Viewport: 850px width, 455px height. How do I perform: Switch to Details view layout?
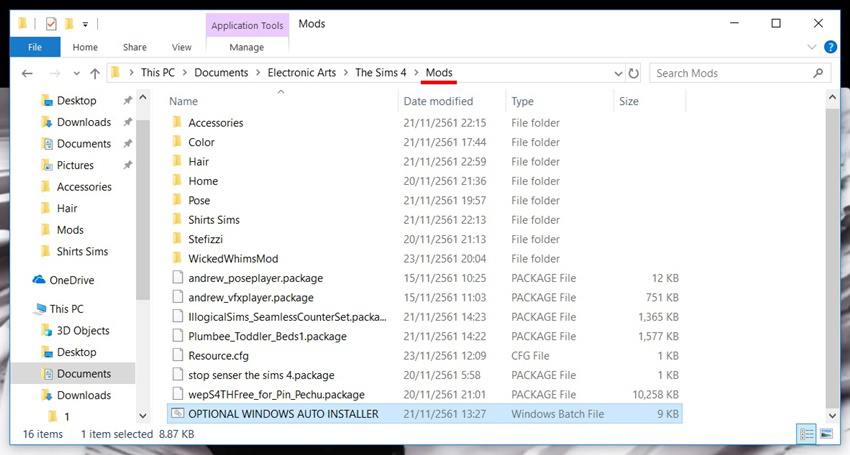click(x=807, y=434)
